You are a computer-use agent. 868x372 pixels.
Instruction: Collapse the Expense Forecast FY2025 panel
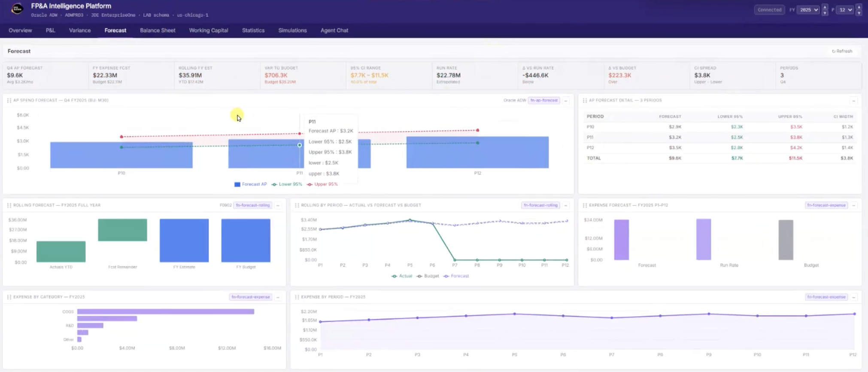pyautogui.click(x=853, y=205)
